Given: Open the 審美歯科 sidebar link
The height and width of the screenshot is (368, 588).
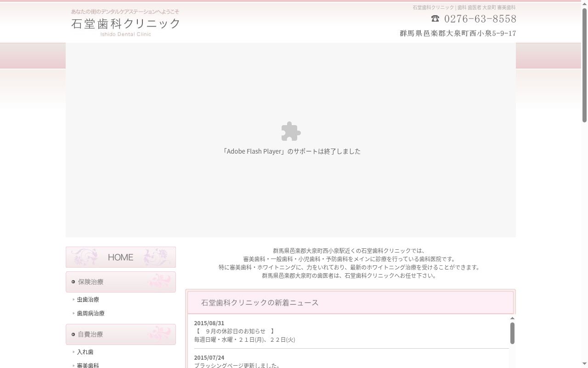Looking at the screenshot, I should pyautogui.click(x=88, y=365).
